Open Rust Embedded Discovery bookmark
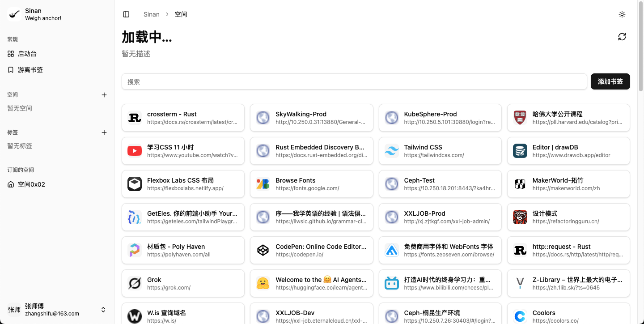 312,151
